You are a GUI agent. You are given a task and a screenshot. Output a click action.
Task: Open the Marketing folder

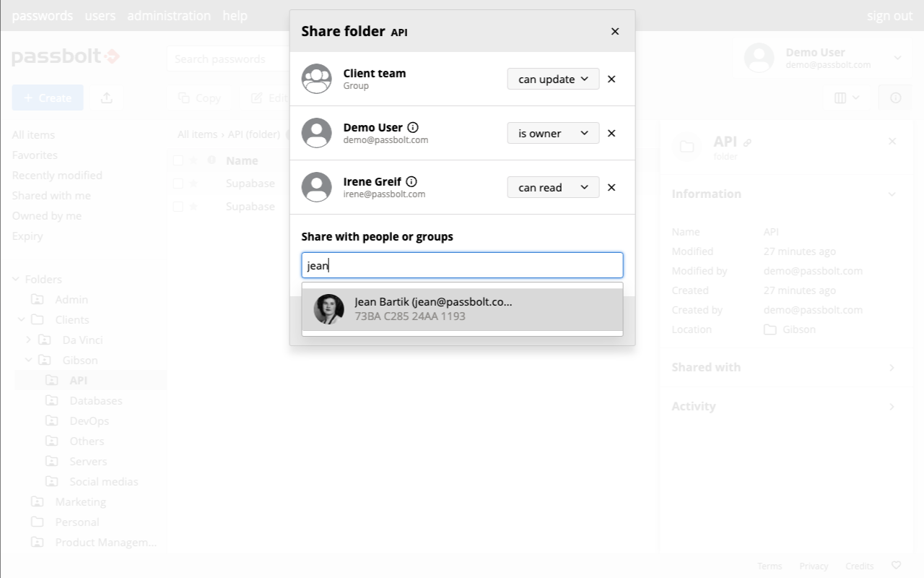pyautogui.click(x=80, y=501)
